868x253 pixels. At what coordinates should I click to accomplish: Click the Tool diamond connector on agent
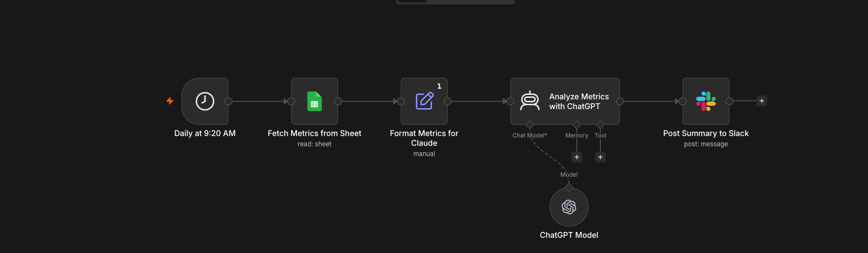[600, 125]
